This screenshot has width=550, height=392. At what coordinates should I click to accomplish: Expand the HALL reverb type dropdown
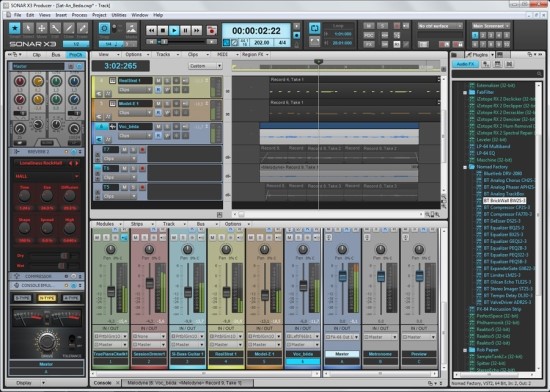[x=46, y=176]
